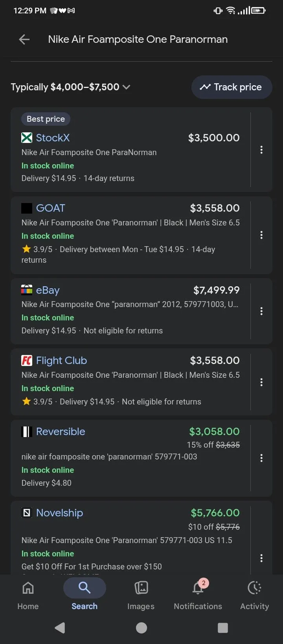Tap the Track price button
The image size is (283, 644).
tap(232, 87)
